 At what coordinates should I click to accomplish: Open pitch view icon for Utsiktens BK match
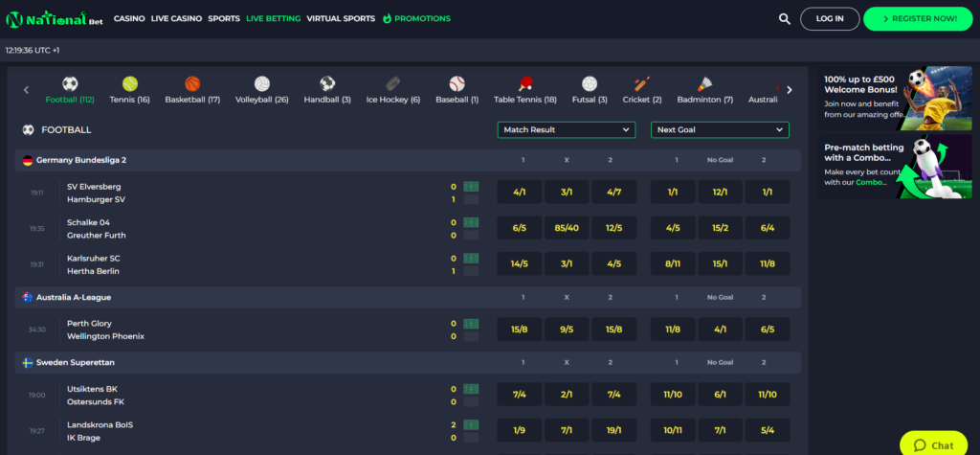(471, 389)
